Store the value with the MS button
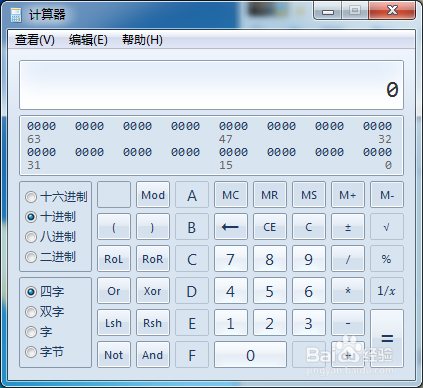423x388 pixels. (x=309, y=195)
